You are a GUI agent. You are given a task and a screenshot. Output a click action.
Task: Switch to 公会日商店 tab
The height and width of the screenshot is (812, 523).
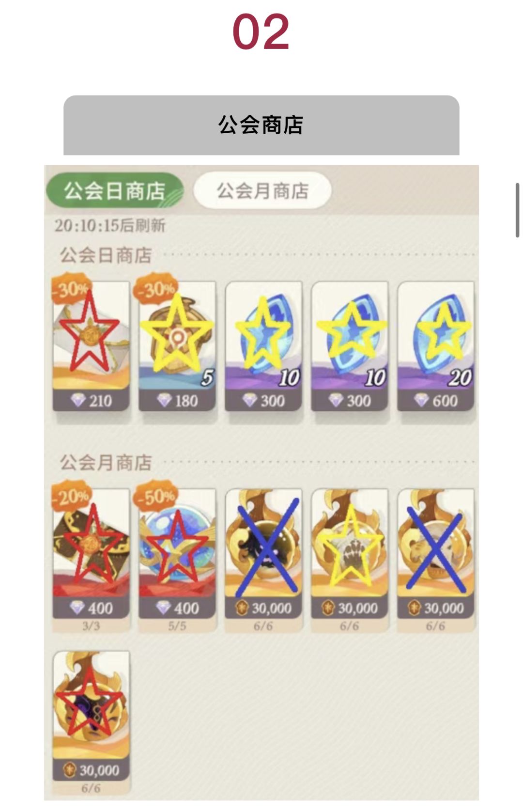(x=115, y=190)
